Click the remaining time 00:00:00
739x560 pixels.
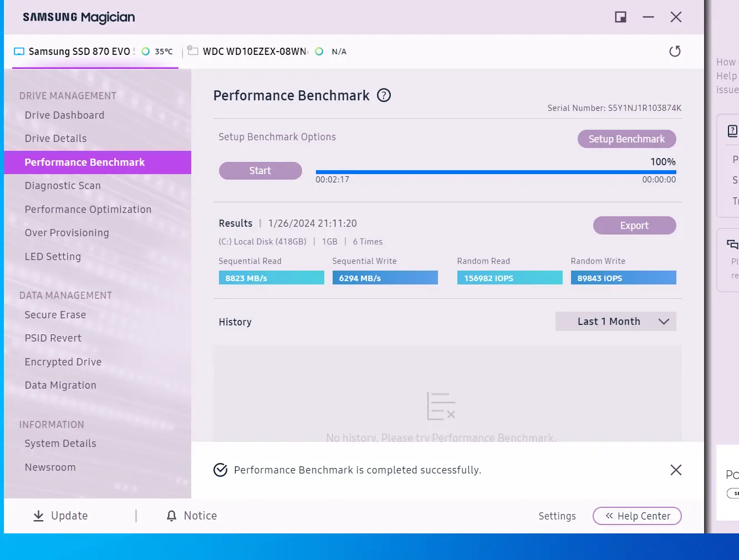(x=659, y=180)
